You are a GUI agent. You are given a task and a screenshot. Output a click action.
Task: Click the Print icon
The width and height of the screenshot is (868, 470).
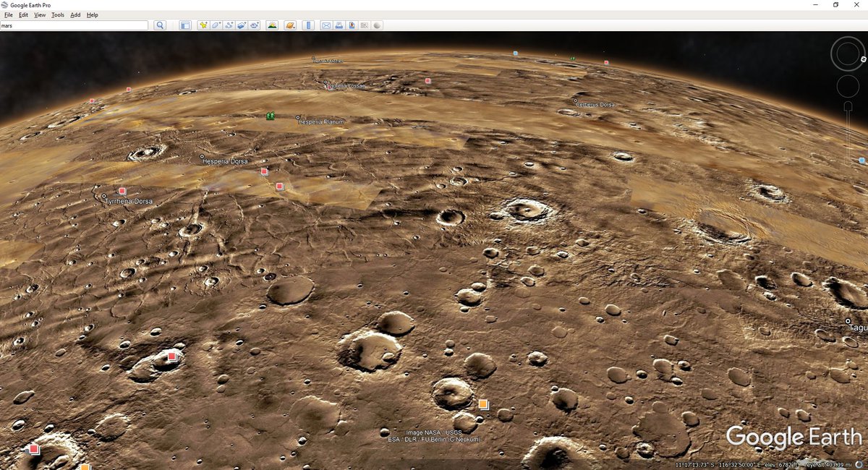click(x=339, y=25)
